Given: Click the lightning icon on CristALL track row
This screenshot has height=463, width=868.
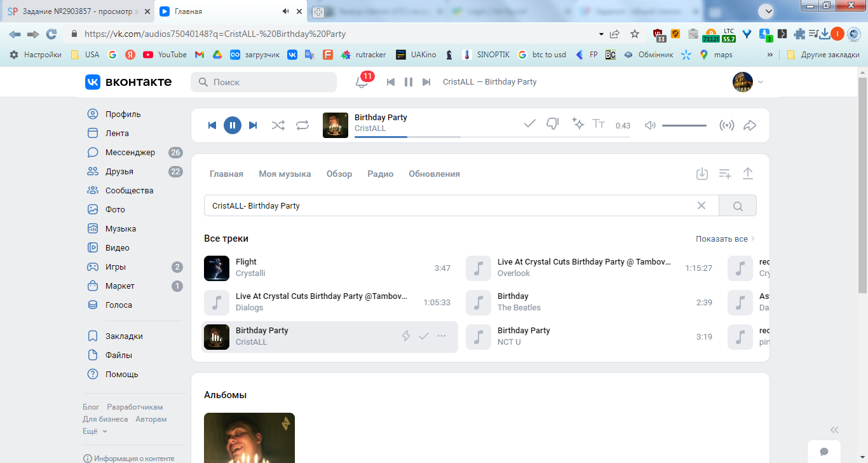Looking at the screenshot, I should 406,336.
